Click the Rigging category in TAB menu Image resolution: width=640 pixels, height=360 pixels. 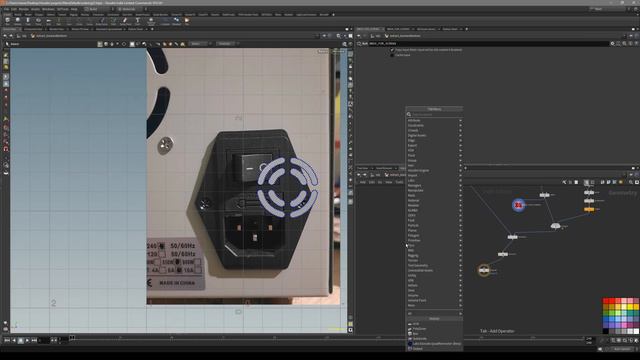point(434,256)
